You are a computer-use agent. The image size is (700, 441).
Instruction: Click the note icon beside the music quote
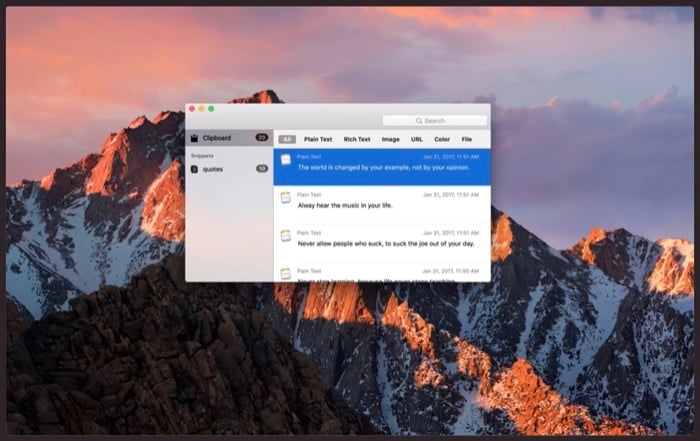[x=286, y=199]
